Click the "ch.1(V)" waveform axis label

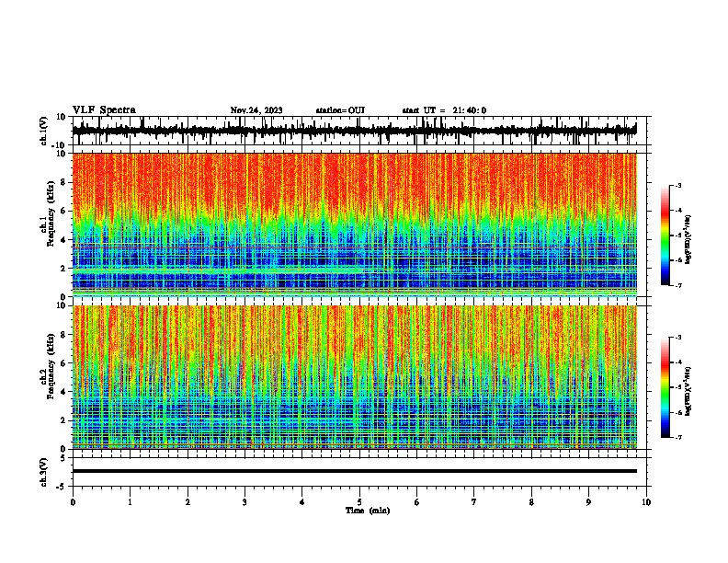point(44,131)
